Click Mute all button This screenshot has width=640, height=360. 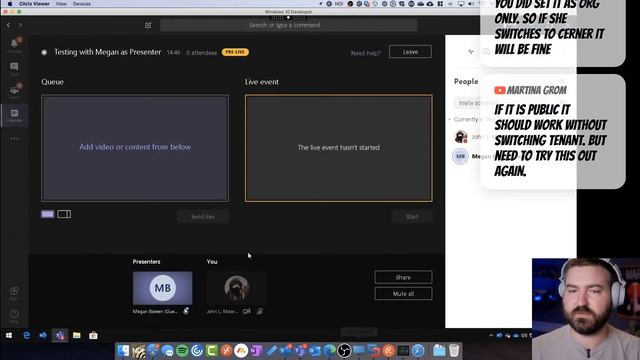pos(403,294)
